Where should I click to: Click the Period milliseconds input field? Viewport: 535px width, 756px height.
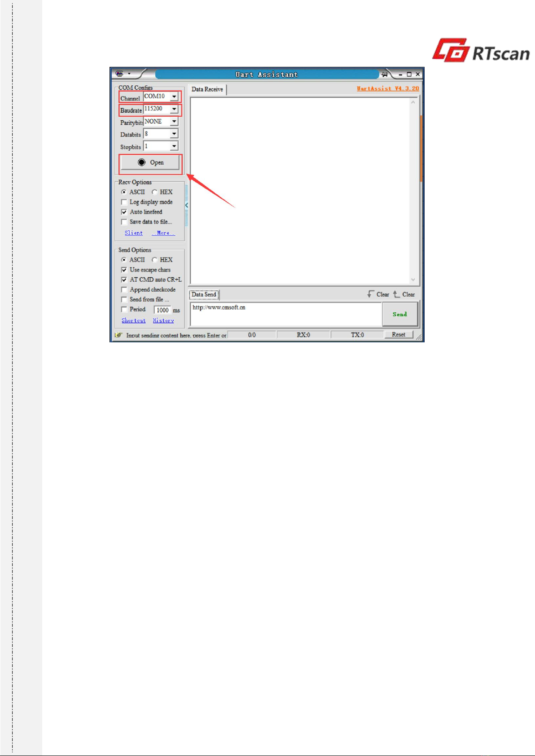tap(162, 310)
